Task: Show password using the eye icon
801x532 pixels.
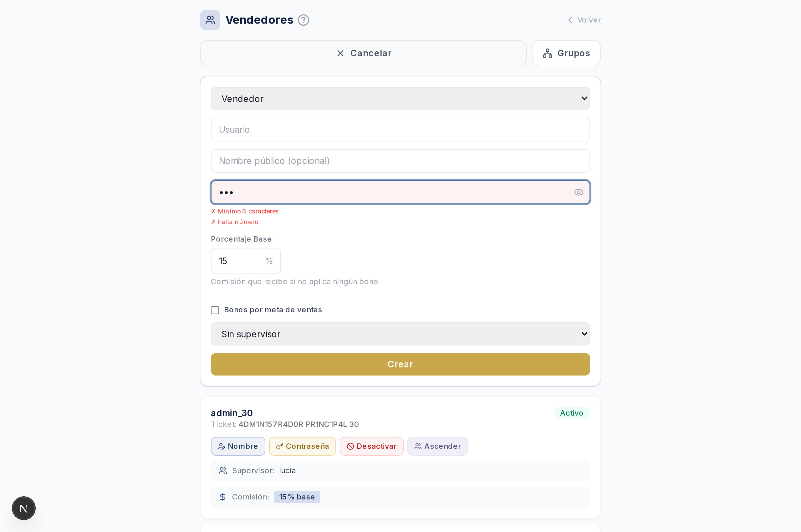Action: pos(579,192)
